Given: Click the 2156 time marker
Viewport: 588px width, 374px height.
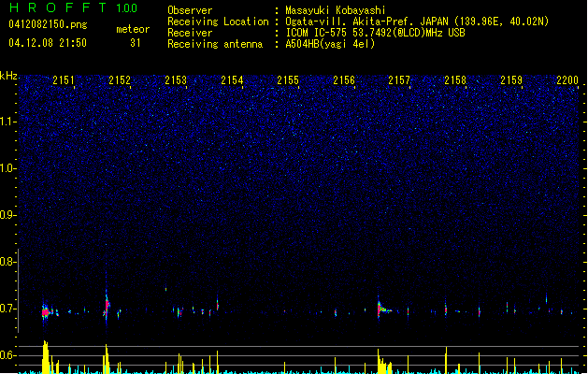Looking at the screenshot, I should (344, 80).
